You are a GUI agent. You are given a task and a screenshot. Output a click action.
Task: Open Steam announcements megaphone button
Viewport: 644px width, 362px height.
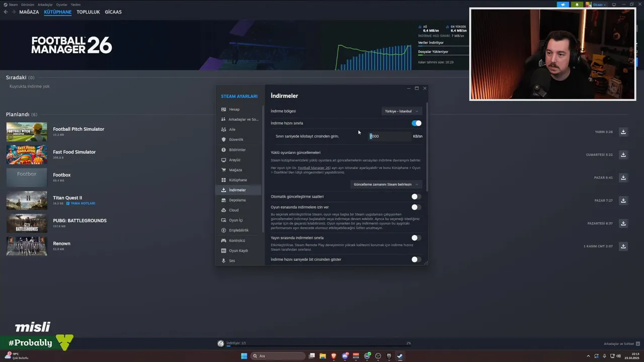point(562,5)
